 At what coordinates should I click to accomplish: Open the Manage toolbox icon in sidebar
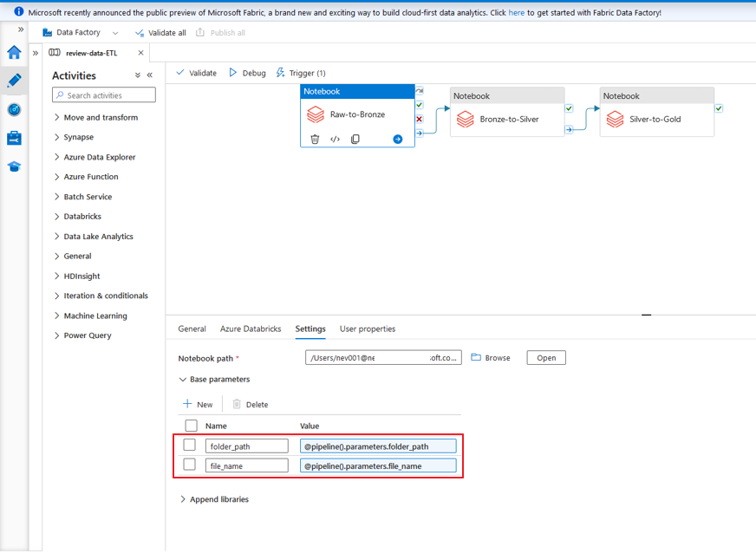(x=14, y=138)
